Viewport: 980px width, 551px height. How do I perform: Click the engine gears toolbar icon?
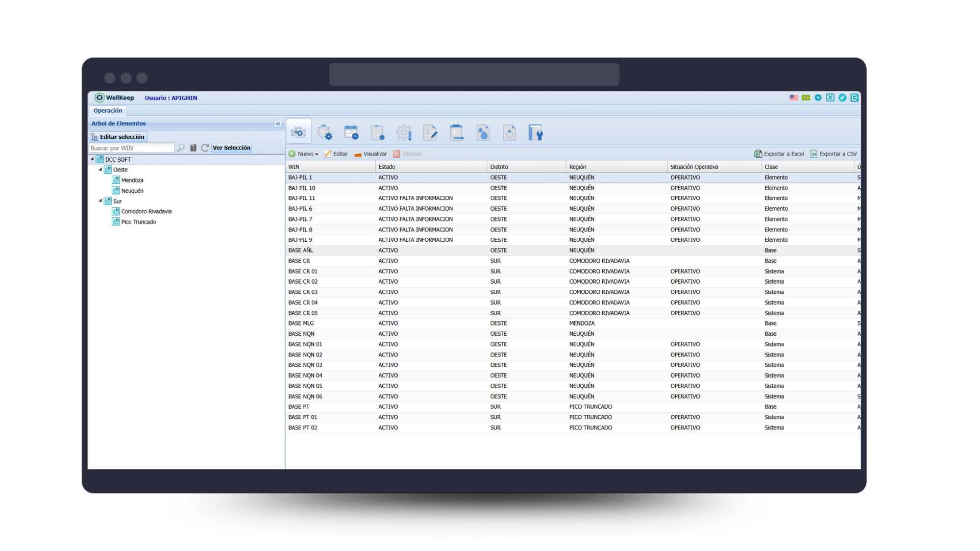coord(299,133)
